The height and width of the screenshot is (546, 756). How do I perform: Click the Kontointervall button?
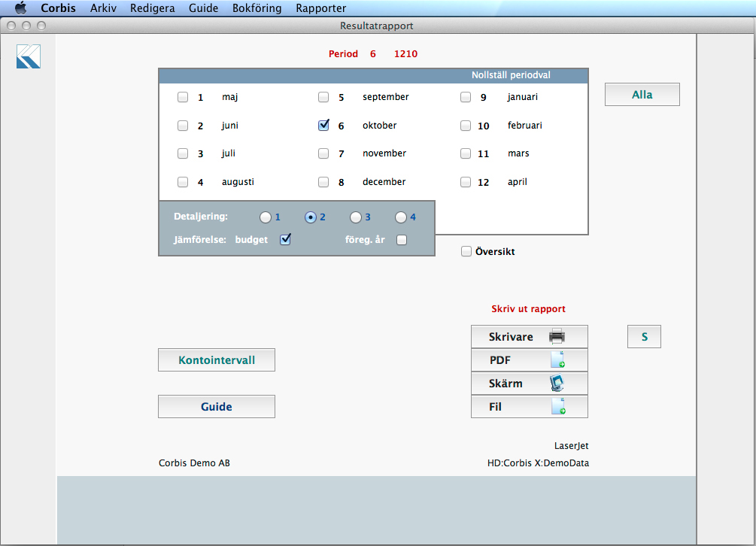click(x=217, y=360)
